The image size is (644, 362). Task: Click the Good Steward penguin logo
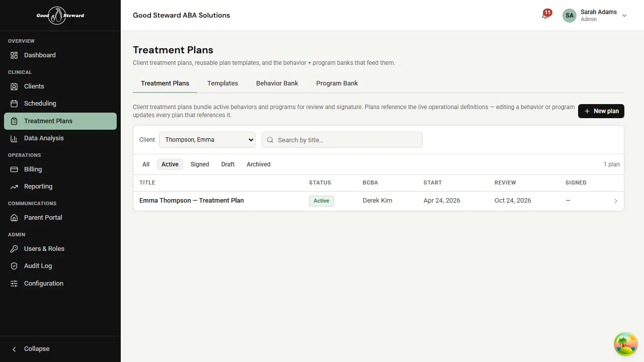(60, 15)
